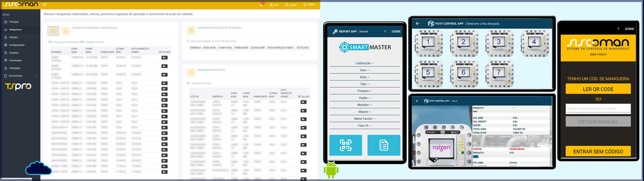This screenshot has width=644, height=181.
Task: Open Configurações in the sidebar menu
Action: click(20, 45)
